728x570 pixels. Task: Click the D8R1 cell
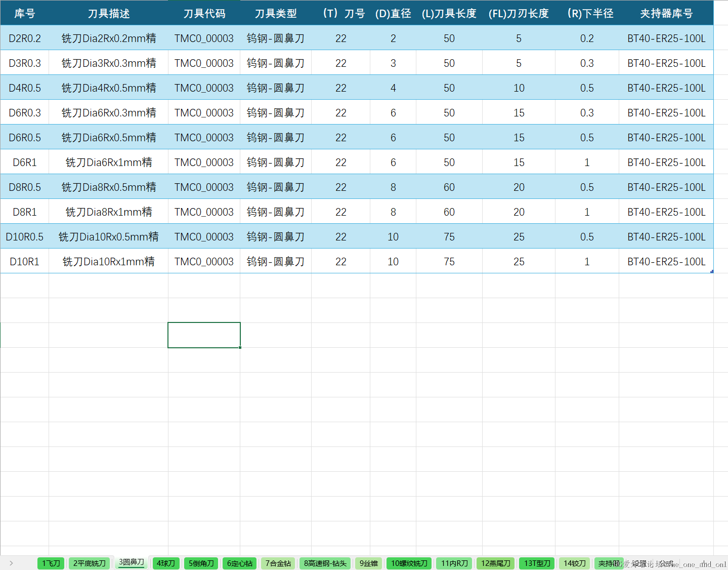25,212
